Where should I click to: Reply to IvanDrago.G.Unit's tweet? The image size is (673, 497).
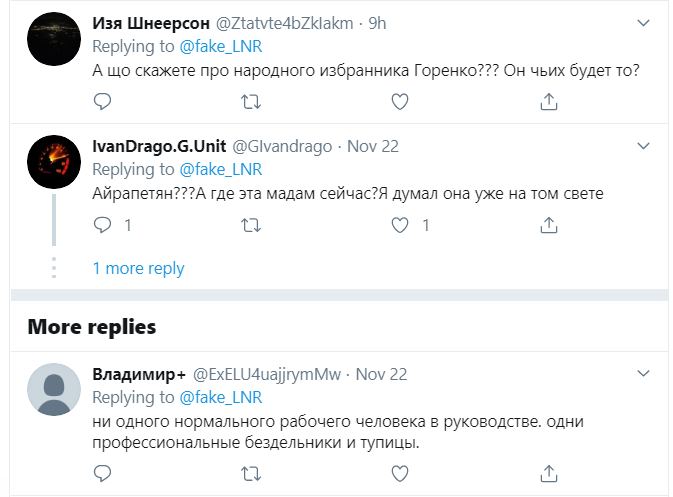102,225
